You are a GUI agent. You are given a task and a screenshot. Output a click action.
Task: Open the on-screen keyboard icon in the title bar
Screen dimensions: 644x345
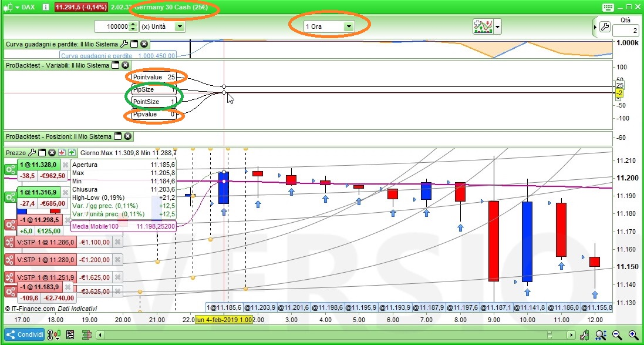click(x=608, y=7)
